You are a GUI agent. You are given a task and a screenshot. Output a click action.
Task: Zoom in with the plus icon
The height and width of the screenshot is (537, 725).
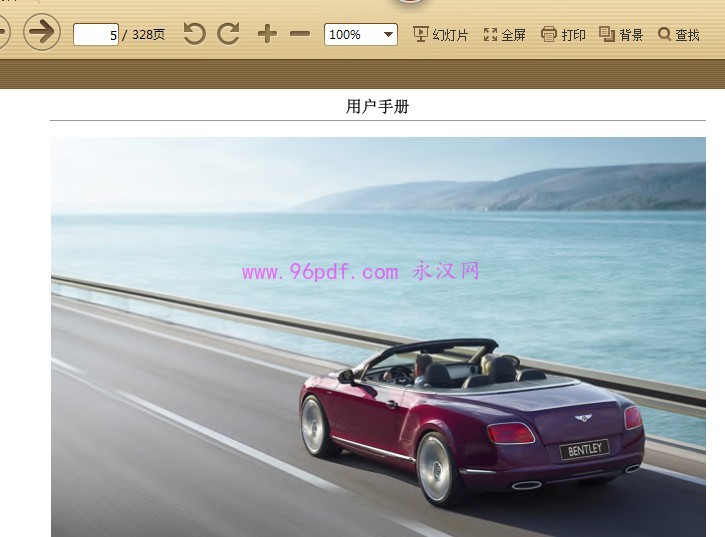pos(267,34)
